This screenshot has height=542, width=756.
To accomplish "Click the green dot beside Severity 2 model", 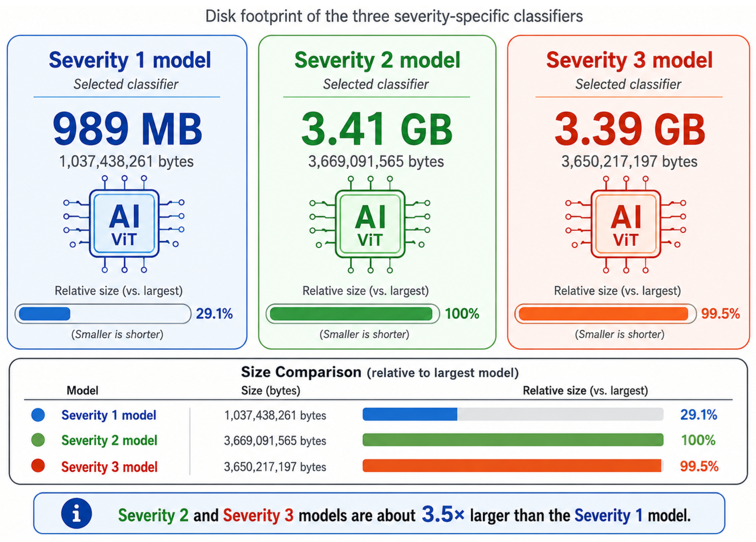I will click(x=38, y=440).
